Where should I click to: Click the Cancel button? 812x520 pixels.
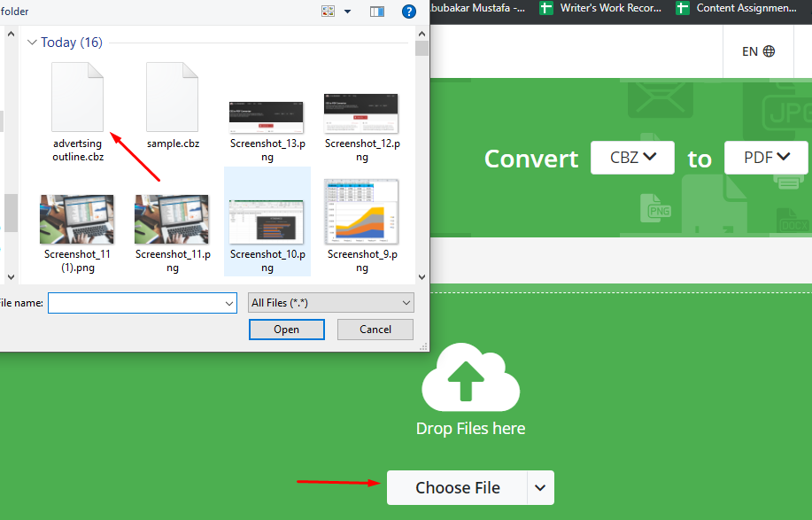375,329
